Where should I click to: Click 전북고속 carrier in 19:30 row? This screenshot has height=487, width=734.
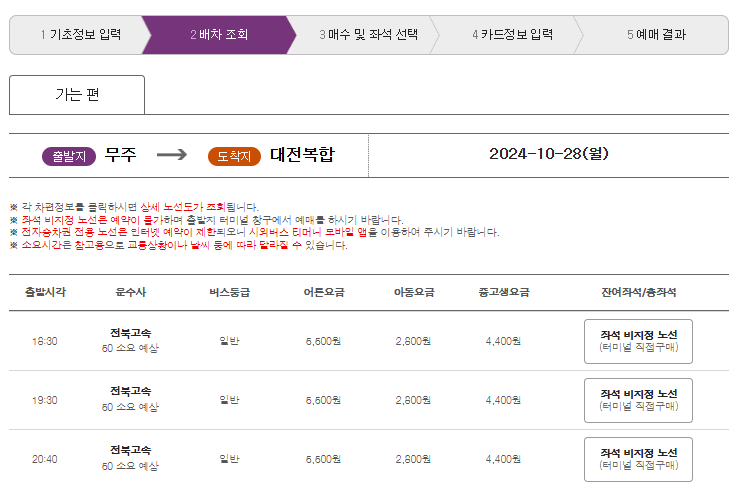click(x=131, y=391)
